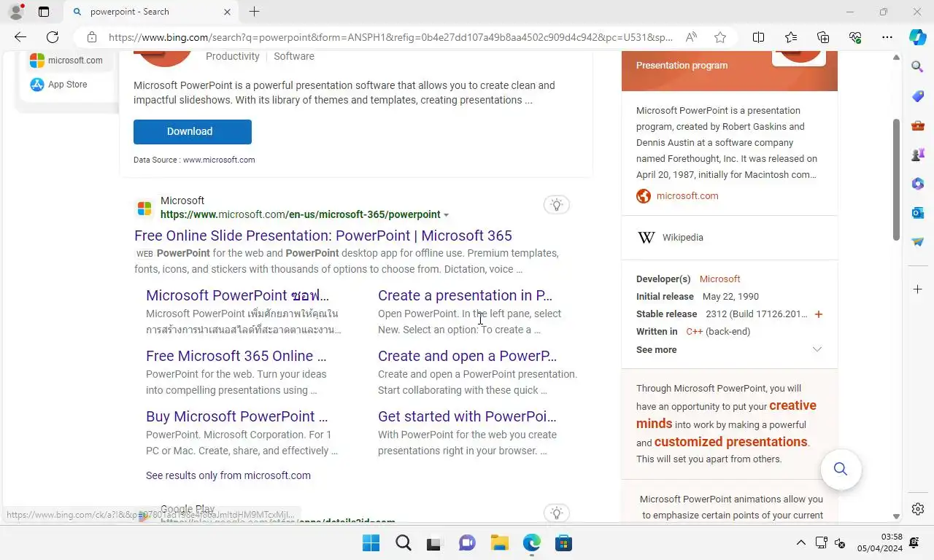Open the tab actions menu icon

44,12
